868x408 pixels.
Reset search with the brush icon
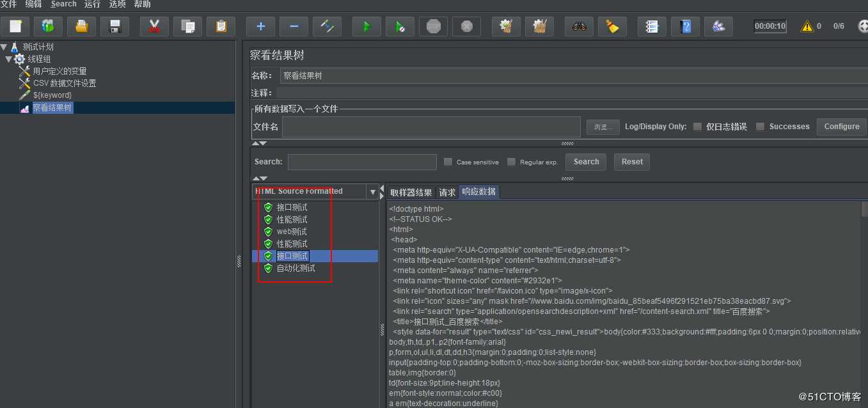tap(613, 26)
